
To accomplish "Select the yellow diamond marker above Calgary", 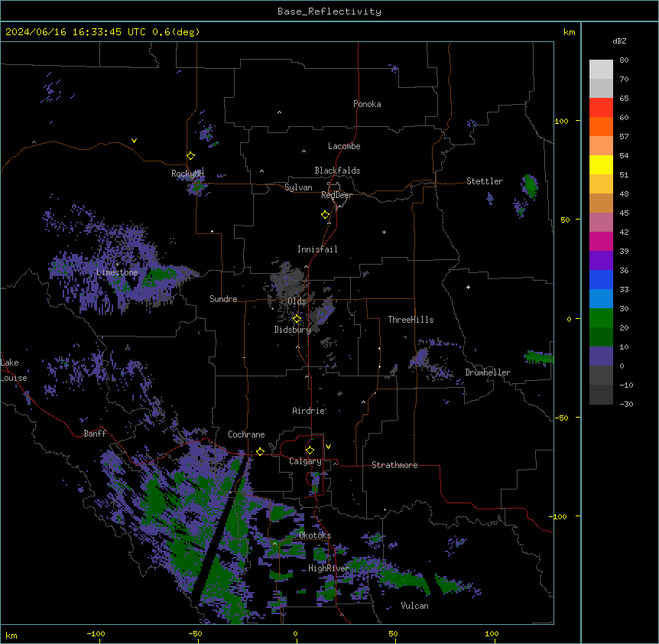I will (310, 450).
